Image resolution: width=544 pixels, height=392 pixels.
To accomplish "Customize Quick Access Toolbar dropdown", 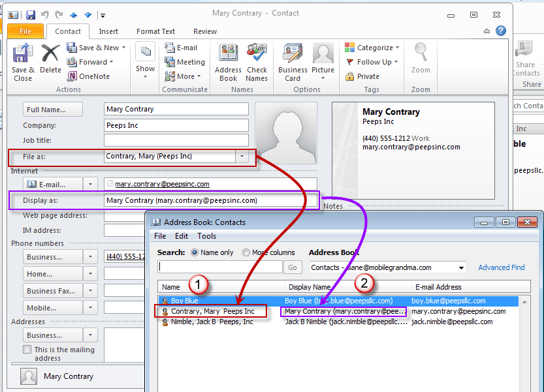I will 103,15.
